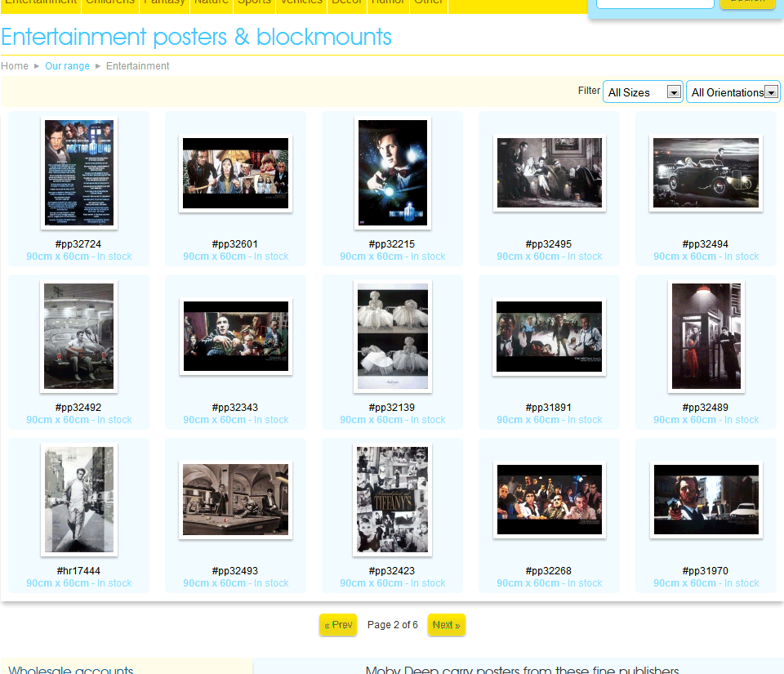This screenshot has width=784, height=674.
Task: Click the #pp32495 product code text
Action: [x=549, y=244]
